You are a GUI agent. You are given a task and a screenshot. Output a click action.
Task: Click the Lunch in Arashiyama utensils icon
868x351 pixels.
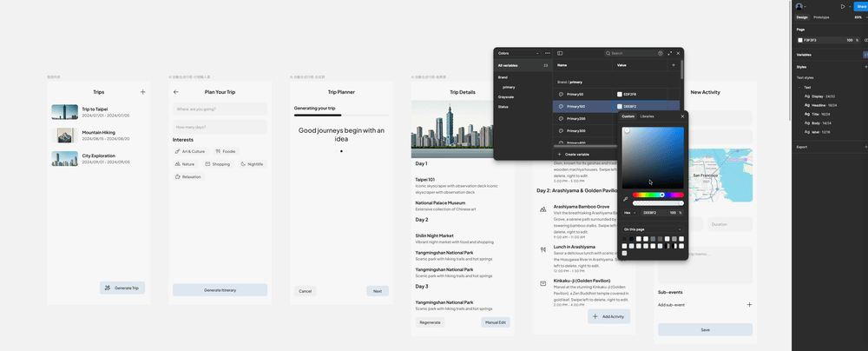543,249
